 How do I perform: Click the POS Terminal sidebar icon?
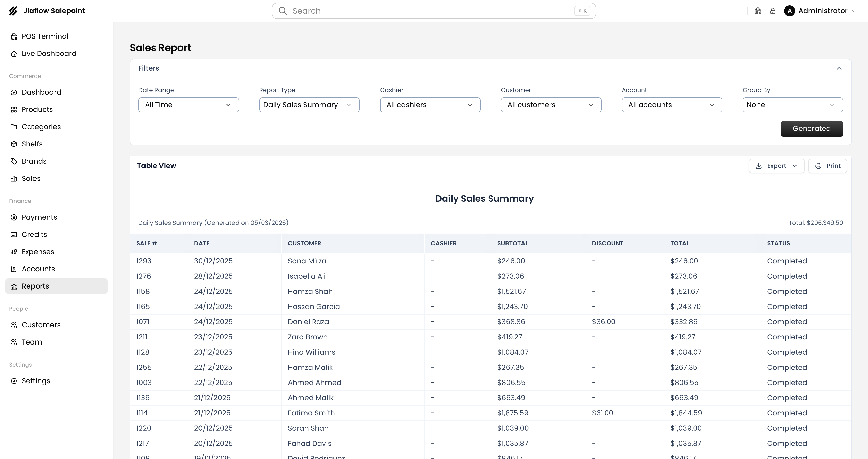tap(14, 36)
